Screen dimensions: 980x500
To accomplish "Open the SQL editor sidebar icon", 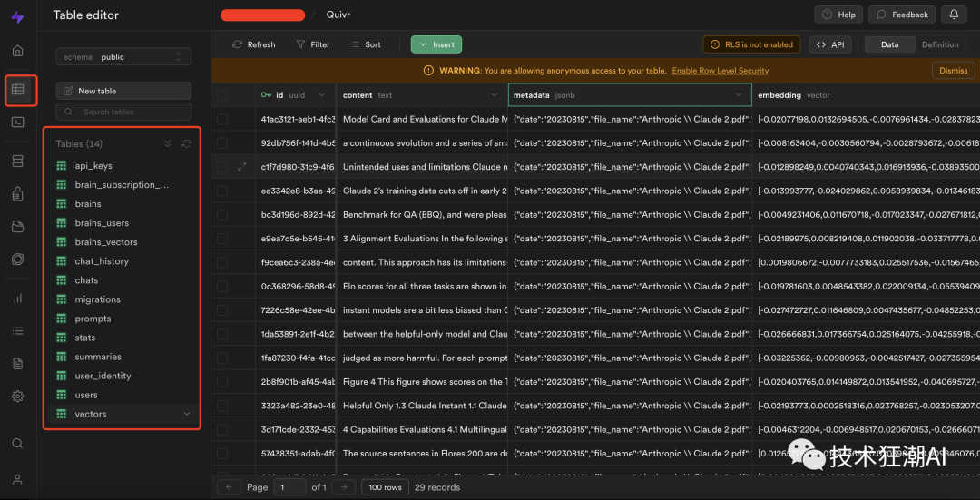I will click(17, 122).
